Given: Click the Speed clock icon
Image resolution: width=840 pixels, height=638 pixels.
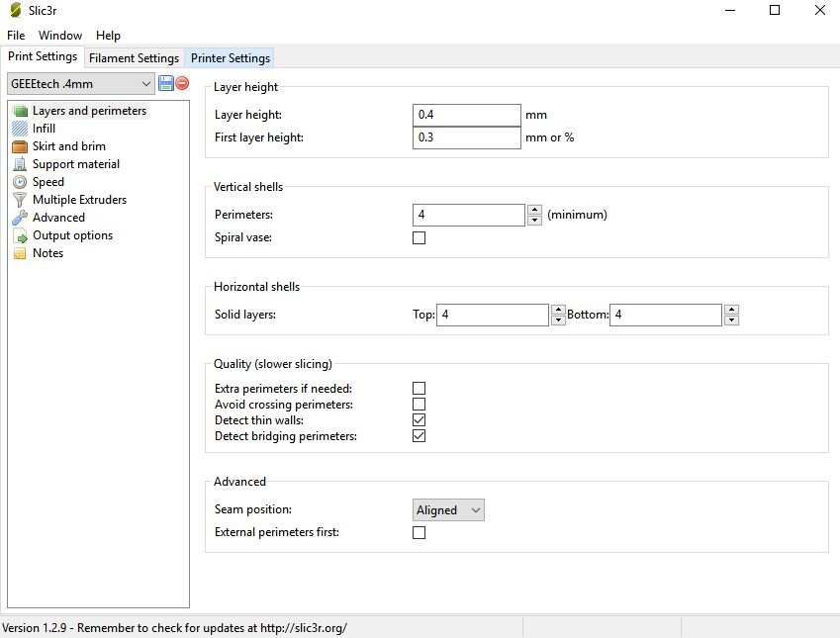Looking at the screenshot, I should click(20, 182).
